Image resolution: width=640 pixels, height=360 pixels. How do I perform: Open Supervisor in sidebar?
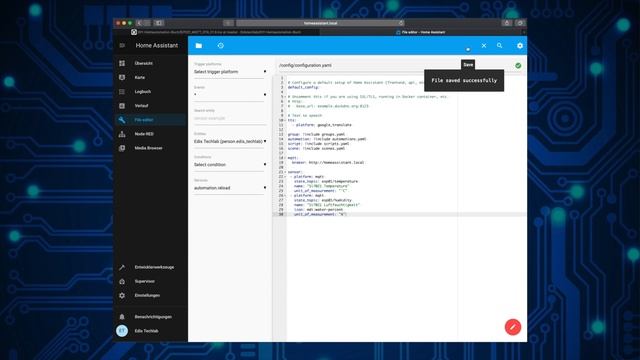coord(150,281)
